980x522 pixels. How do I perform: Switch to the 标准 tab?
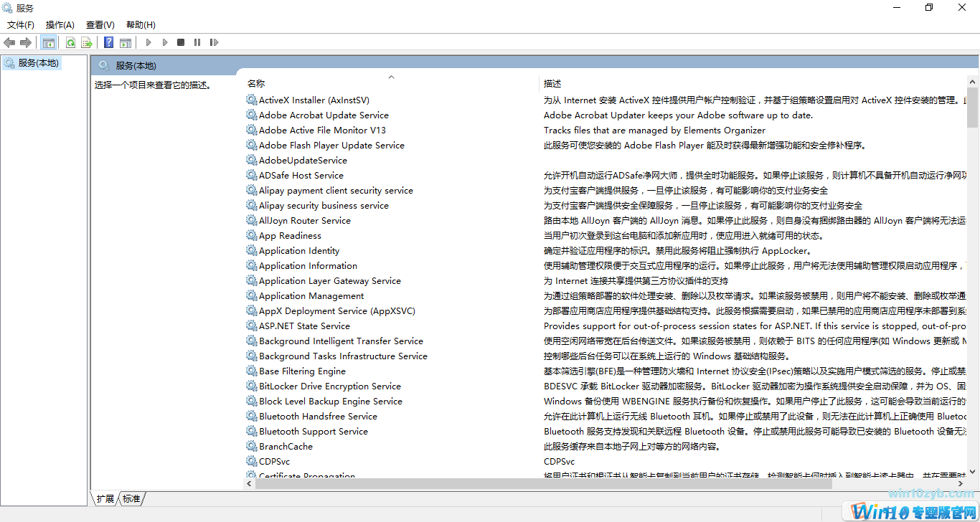pos(131,498)
